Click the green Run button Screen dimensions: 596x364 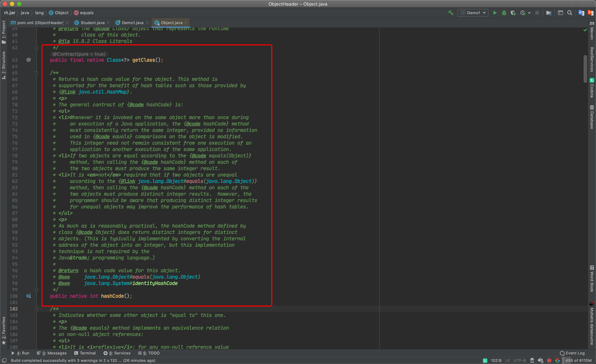(495, 13)
